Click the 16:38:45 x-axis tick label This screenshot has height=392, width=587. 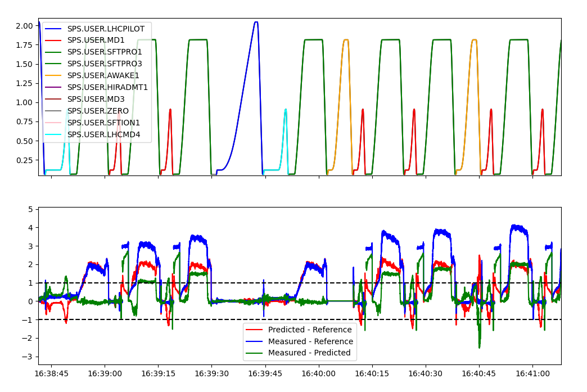[52, 373]
